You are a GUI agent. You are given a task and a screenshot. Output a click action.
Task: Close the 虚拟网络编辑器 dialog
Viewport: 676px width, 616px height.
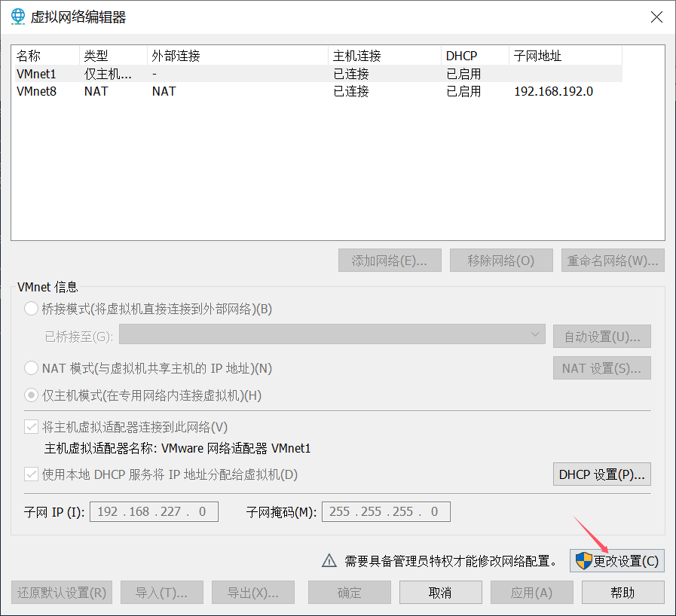(656, 17)
